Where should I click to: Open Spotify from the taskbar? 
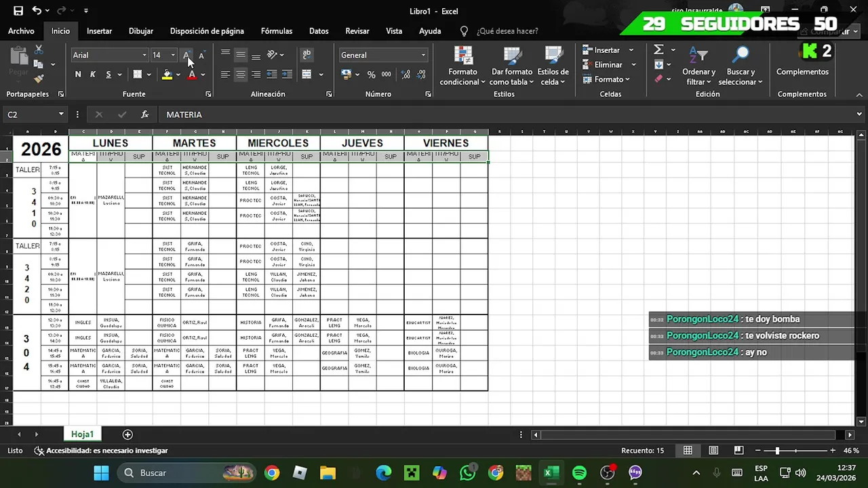coord(579,472)
